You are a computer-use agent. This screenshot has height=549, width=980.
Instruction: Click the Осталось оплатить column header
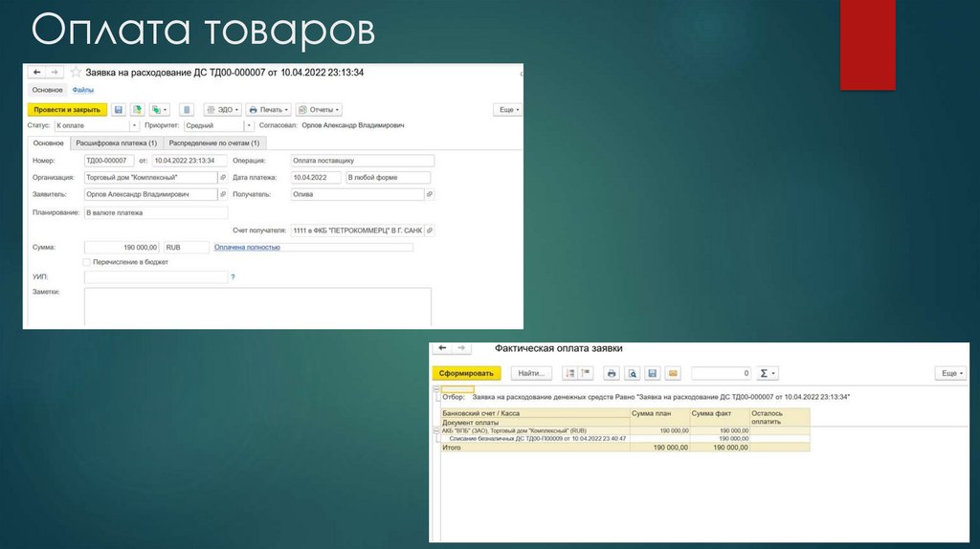tap(779, 418)
